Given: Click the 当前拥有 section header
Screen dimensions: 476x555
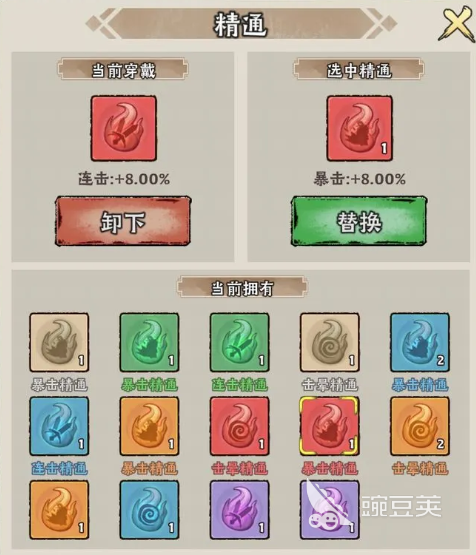Looking at the screenshot, I should point(242,287).
